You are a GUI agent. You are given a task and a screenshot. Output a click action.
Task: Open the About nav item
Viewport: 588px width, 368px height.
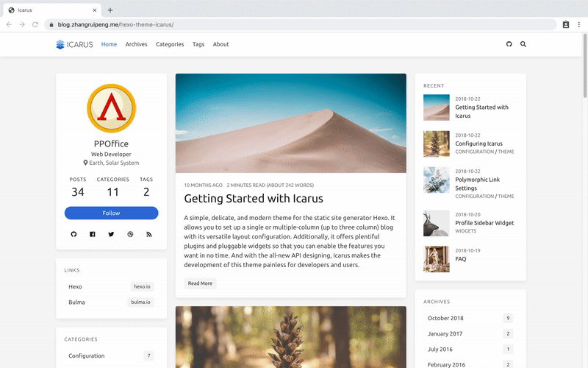(x=221, y=44)
